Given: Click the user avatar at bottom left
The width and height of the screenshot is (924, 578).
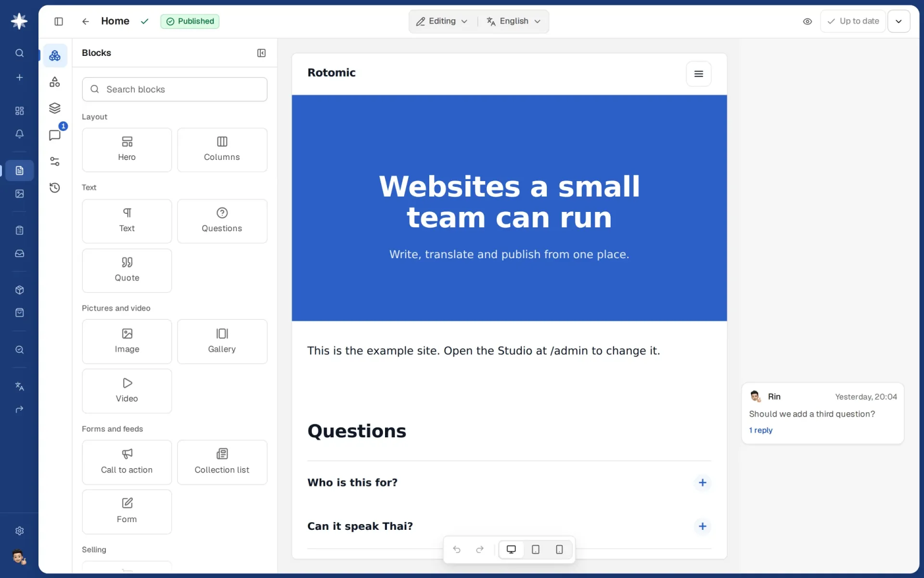Looking at the screenshot, I should pos(19,557).
